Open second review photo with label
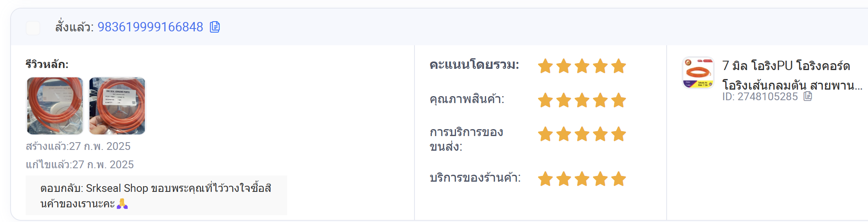Screen dimensions: 868x222 click(x=117, y=106)
